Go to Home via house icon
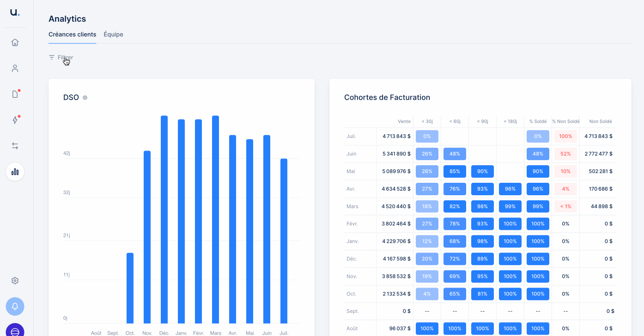This screenshot has width=644, height=336. point(15,42)
